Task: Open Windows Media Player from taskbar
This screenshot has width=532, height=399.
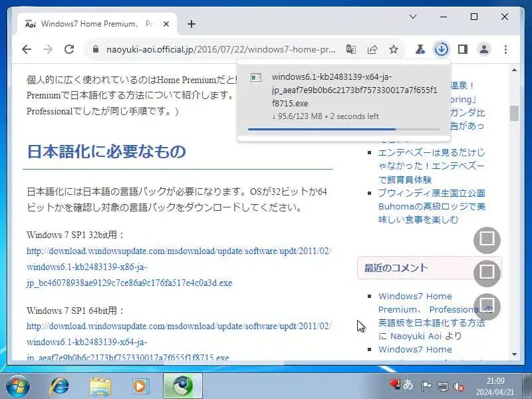Action: coord(140,386)
